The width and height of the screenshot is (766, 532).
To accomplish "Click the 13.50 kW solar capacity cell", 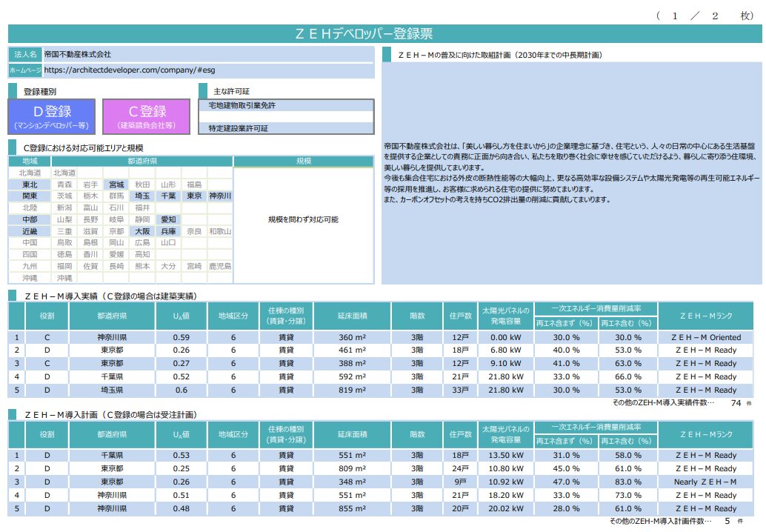I will [506, 455].
